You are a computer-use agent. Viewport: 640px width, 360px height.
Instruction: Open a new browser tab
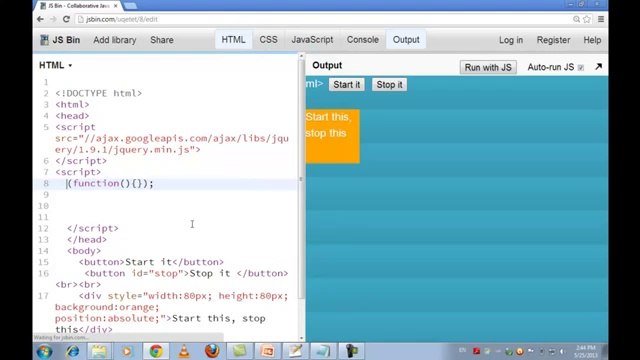point(130,6)
